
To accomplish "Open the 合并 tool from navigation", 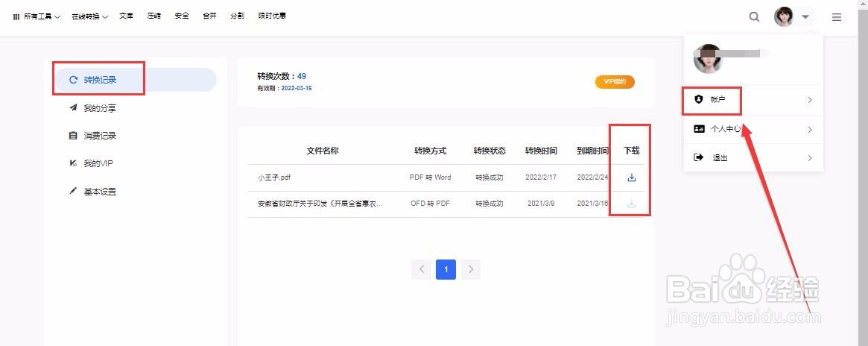I will click(x=209, y=16).
